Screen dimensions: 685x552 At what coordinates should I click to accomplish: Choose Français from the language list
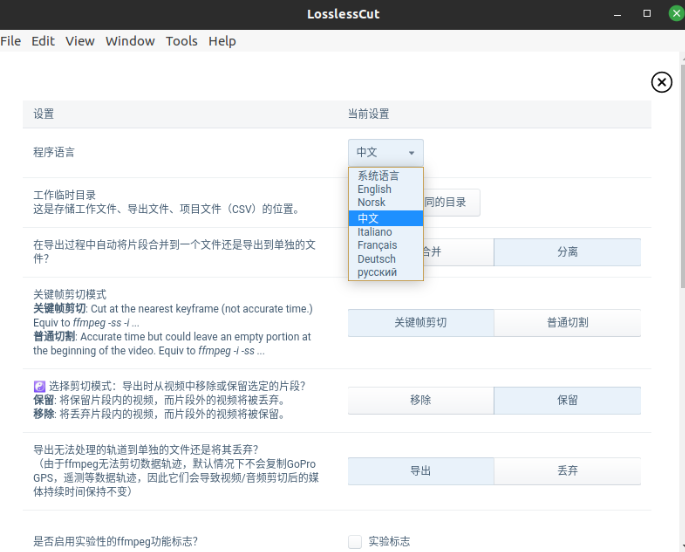(x=386, y=245)
